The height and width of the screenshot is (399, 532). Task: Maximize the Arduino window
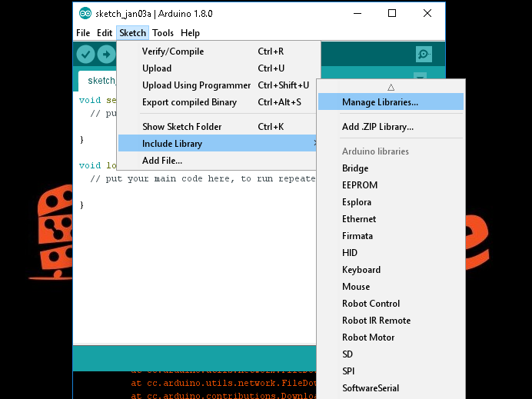392,13
